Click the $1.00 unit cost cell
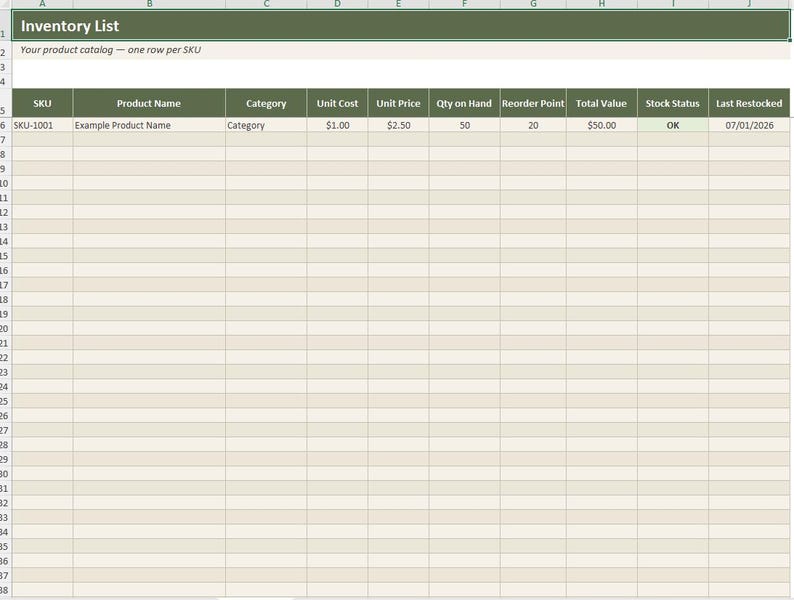Viewport: 794px width, 600px height. point(338,125)
